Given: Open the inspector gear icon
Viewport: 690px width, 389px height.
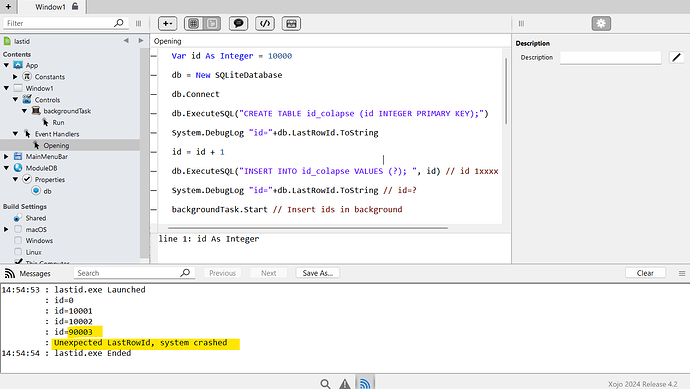Looking at the screenshot, I should pyautogui.click(x=601, y=23).
